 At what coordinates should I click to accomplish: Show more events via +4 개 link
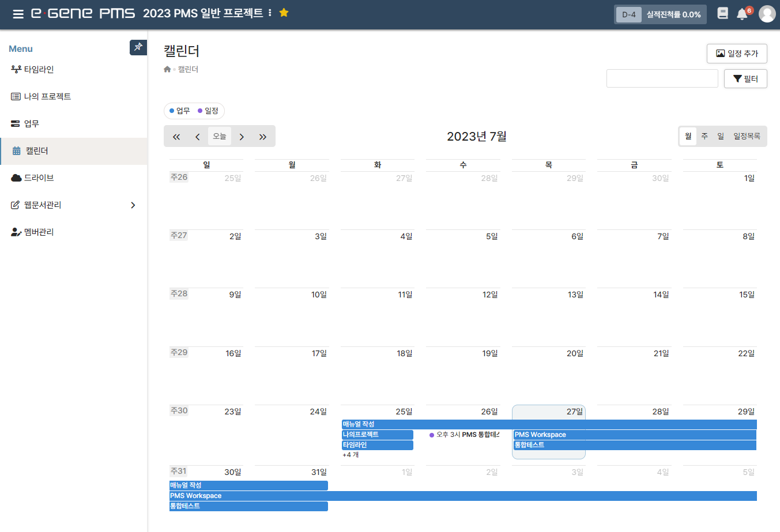tap(351, 455)
